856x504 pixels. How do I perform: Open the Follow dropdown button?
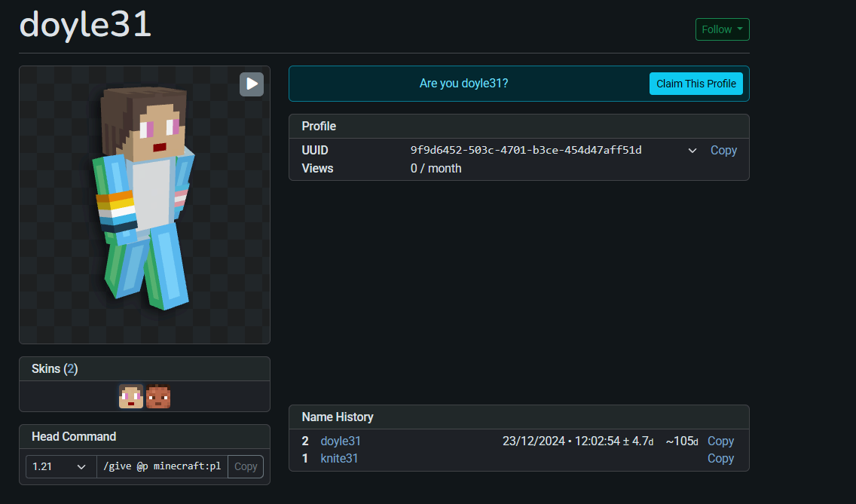(x=722, y=29)
